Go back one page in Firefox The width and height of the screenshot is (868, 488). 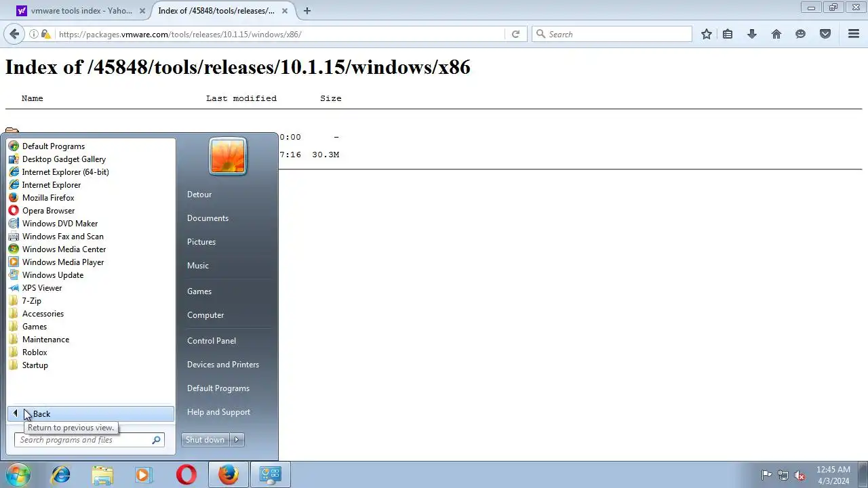14,34
